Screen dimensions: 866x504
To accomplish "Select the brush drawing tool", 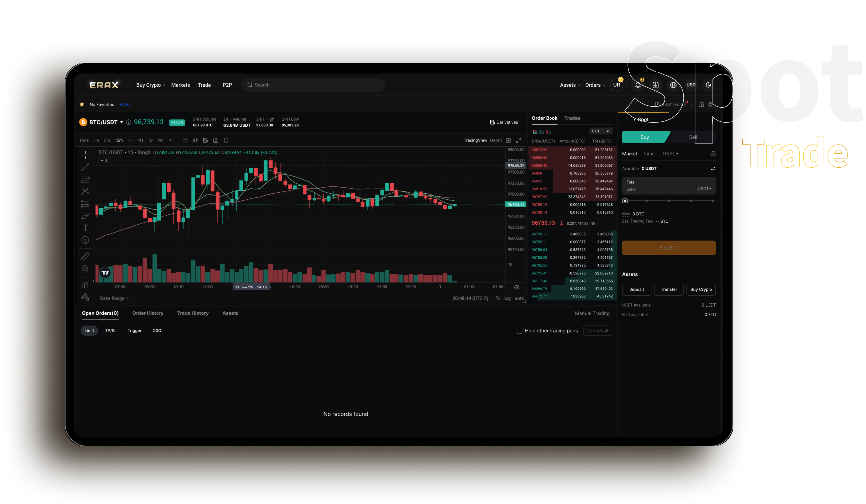I will [85, 216].
